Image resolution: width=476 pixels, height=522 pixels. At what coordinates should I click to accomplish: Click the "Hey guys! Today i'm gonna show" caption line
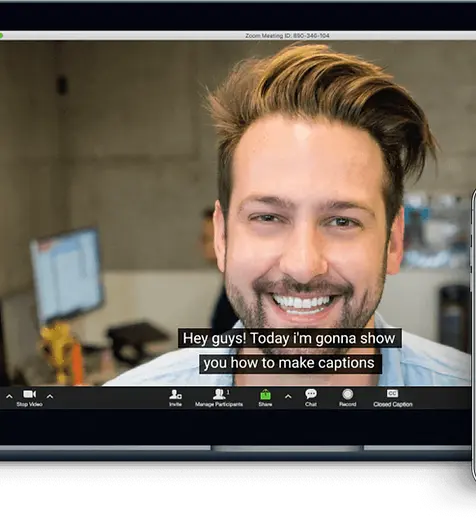[289, 338]
